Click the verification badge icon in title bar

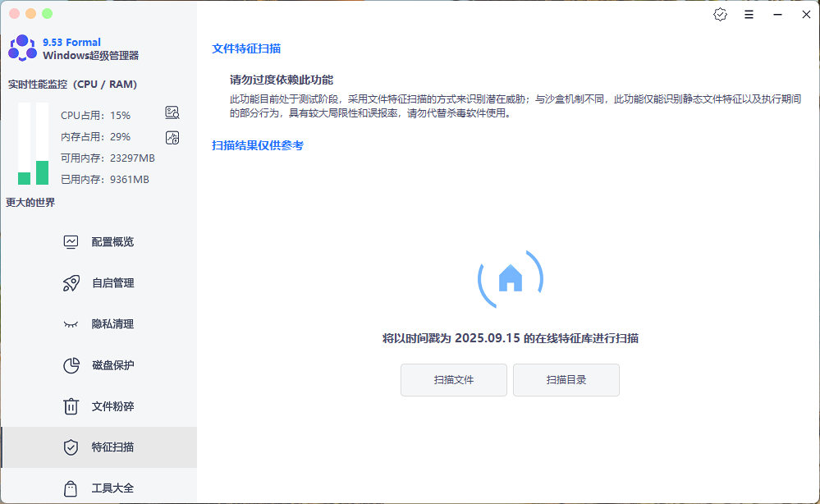pos(720,14)
